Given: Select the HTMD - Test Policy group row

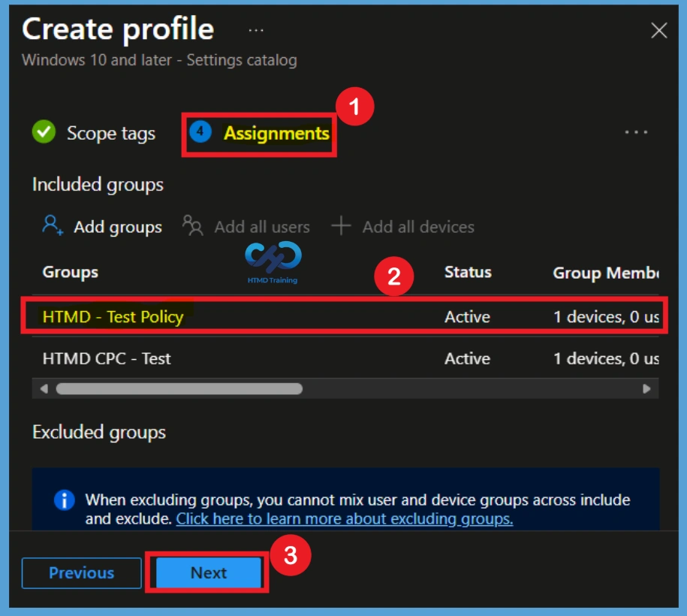Looking at the screenshot, I should click(x=345, y=316).
